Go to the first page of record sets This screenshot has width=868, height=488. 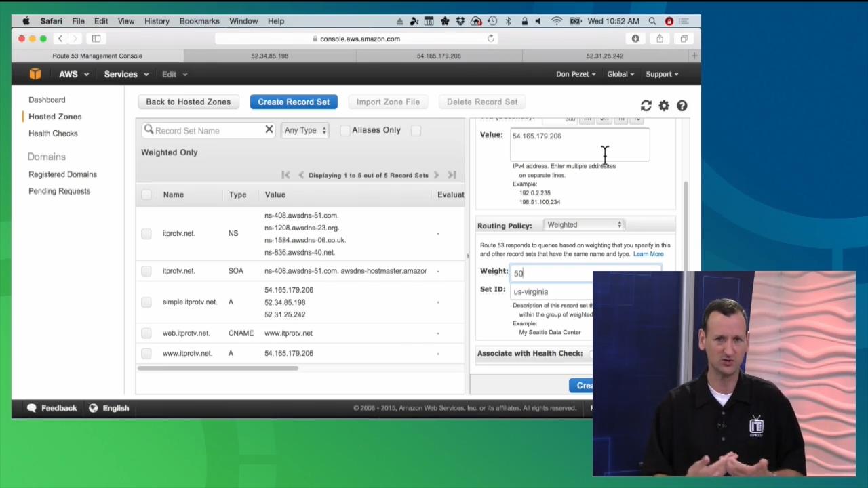(285, 175)
